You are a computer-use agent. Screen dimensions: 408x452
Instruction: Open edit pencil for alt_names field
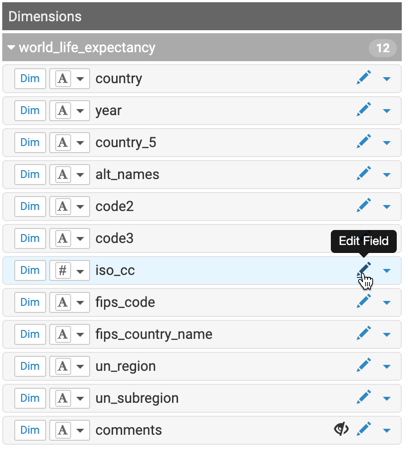pos(364,174)
